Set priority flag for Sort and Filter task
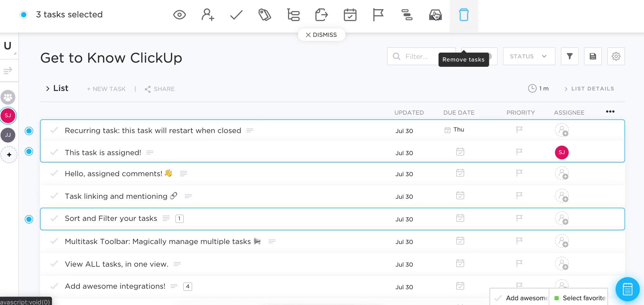The width and height of the screenshot is (644, 305). tap(519, 218)
